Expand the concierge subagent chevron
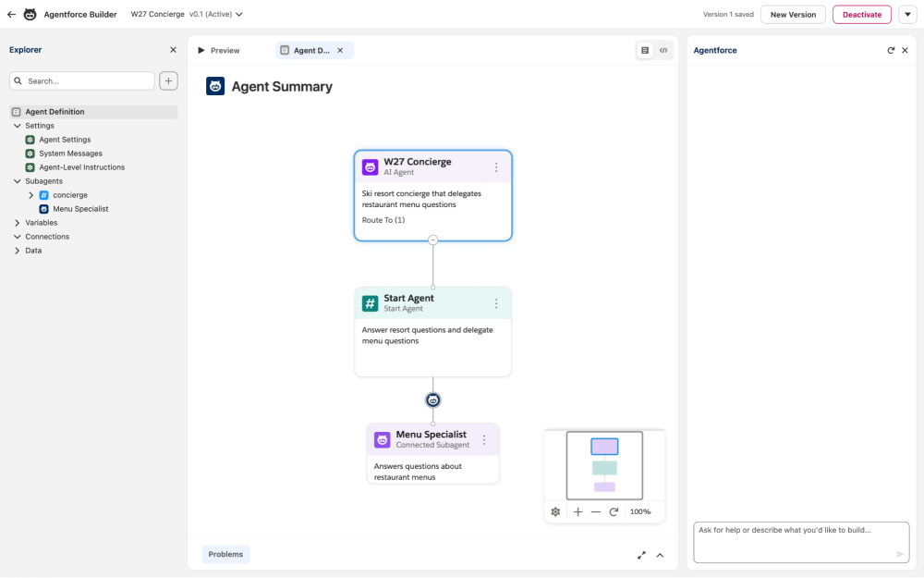The image size is (924, 578). [x=30, y=194]
